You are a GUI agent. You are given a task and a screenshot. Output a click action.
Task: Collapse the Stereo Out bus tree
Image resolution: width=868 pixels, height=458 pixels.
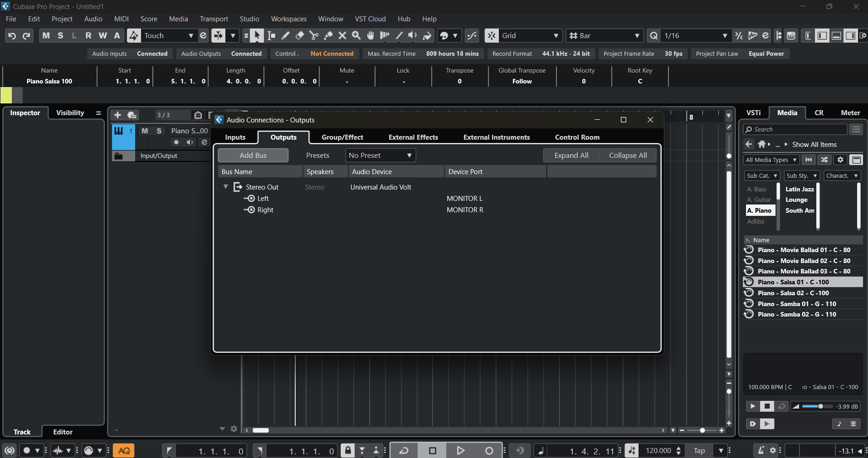[226, 187]
